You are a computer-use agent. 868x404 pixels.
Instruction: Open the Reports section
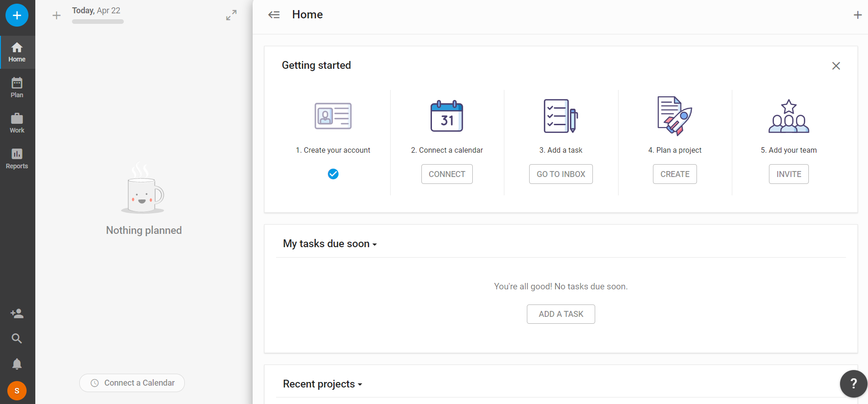17,159
